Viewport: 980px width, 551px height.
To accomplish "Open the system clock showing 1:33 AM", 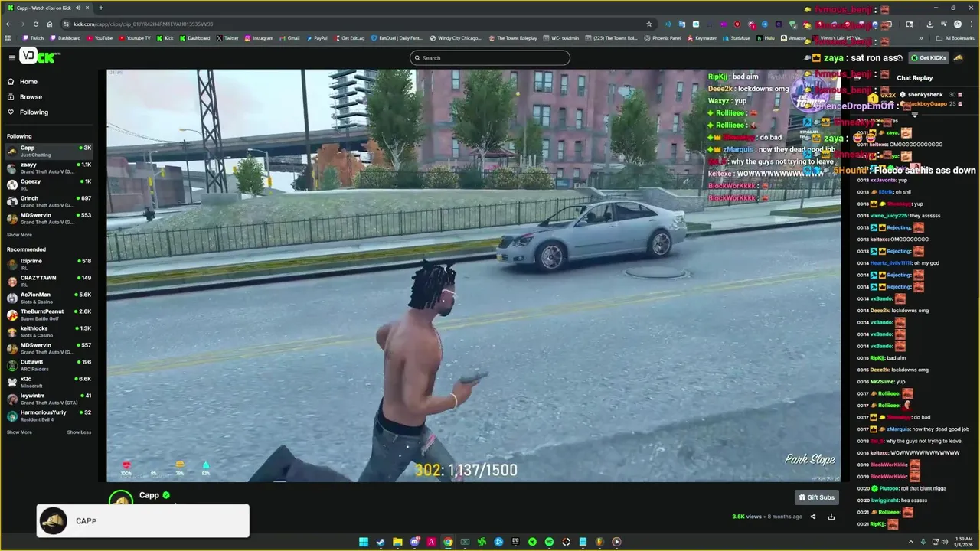I will tap(964, 542).
